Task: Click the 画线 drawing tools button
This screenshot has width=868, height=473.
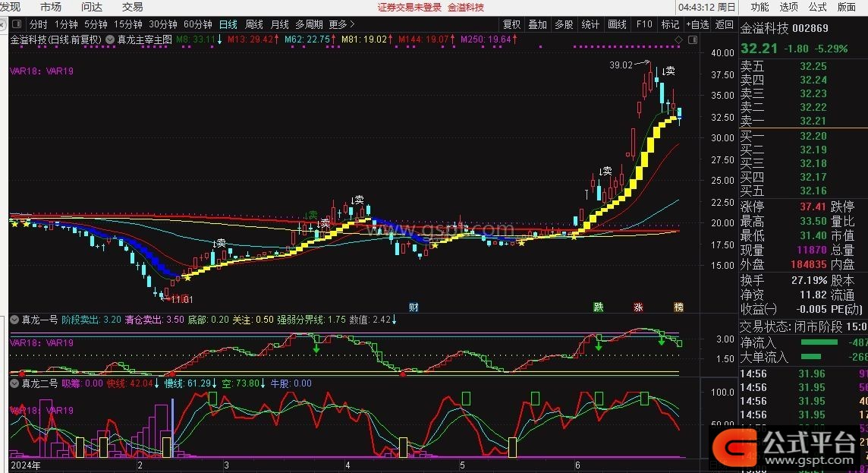Action: 617,24
